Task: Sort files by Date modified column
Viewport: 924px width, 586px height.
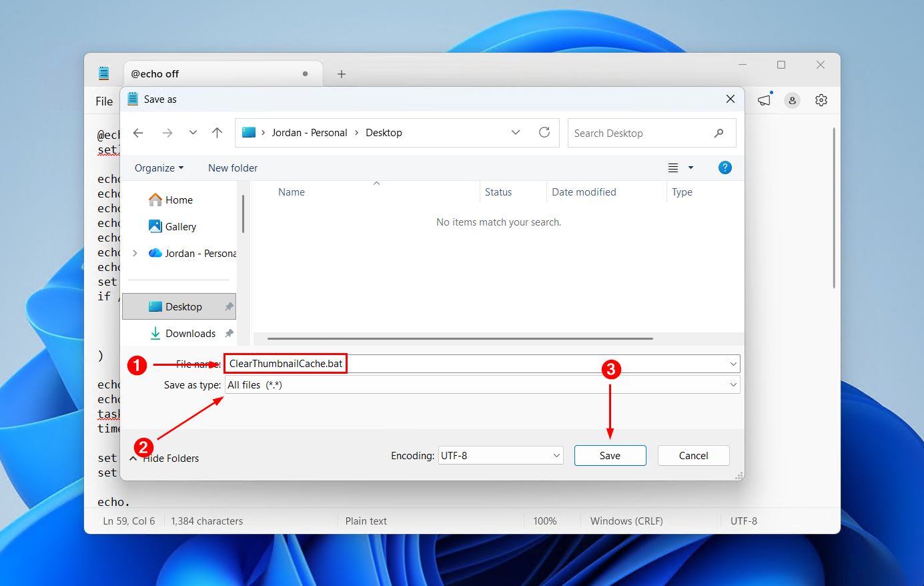Action: [x=584, y=192]
